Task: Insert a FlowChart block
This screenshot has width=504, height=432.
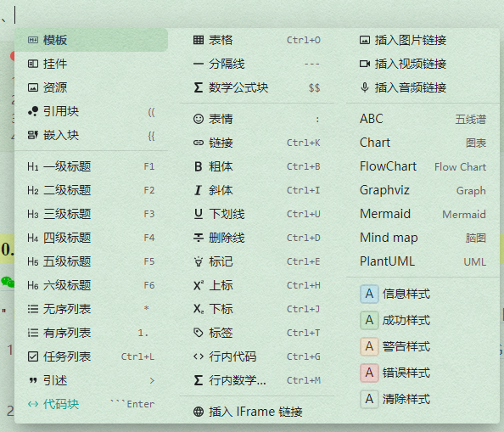Action: pos(423,167)
